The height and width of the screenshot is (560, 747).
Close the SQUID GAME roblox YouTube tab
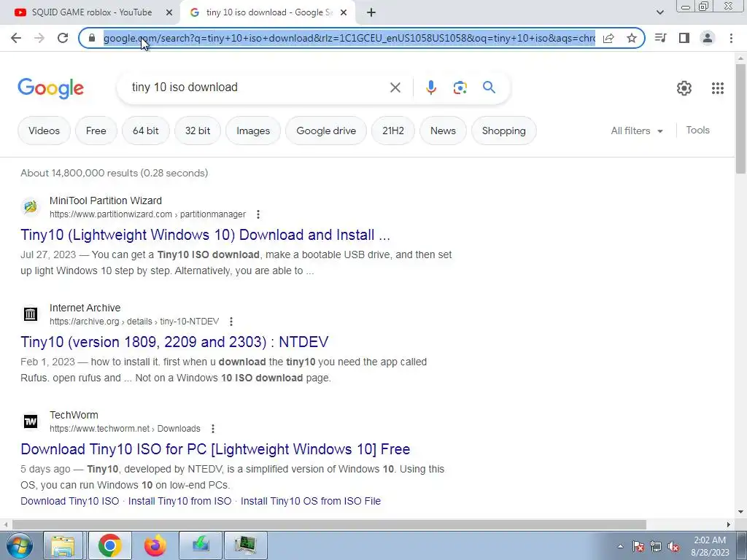169,13
